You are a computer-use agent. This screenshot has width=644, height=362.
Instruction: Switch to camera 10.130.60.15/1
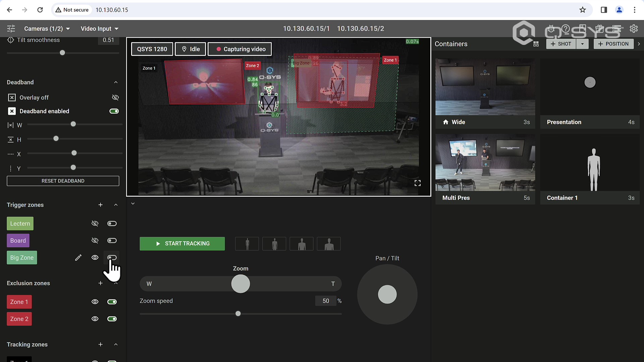tap(306, 28)
